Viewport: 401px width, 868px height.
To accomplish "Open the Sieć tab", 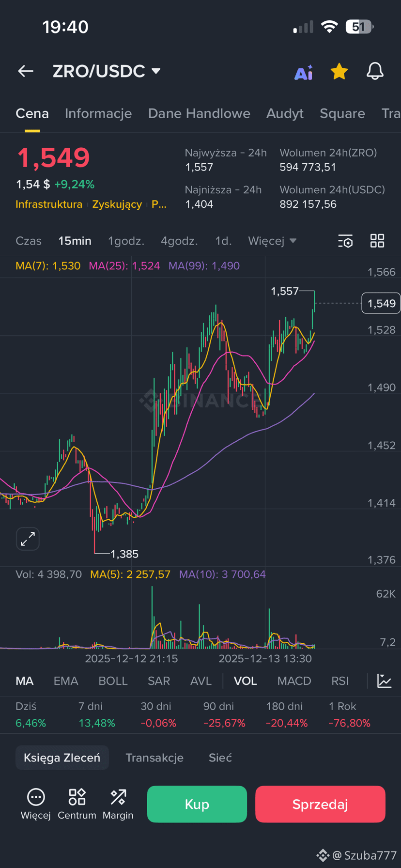I will [220, 758].
